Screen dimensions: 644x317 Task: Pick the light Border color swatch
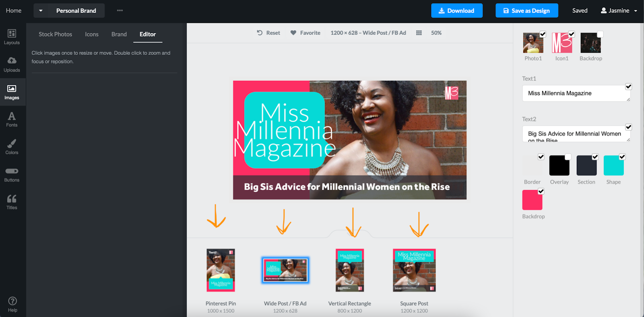click(532, 166)
